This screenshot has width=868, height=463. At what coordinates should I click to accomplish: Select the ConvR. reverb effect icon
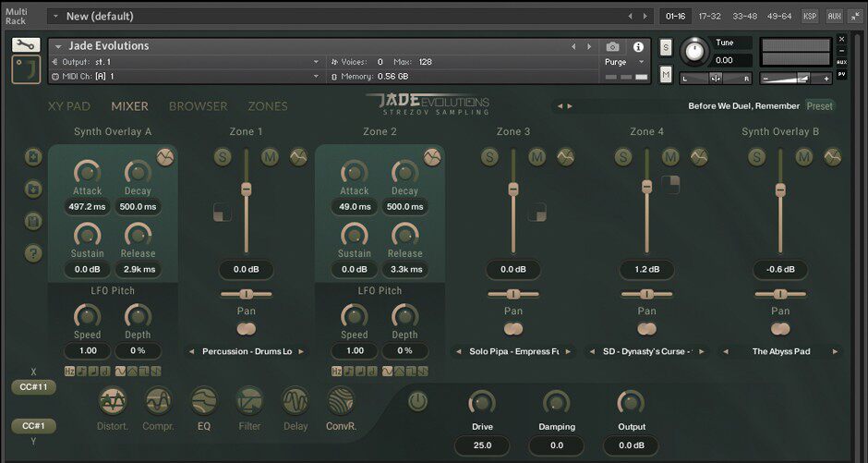pyautogui.click(x=341, y=401)
